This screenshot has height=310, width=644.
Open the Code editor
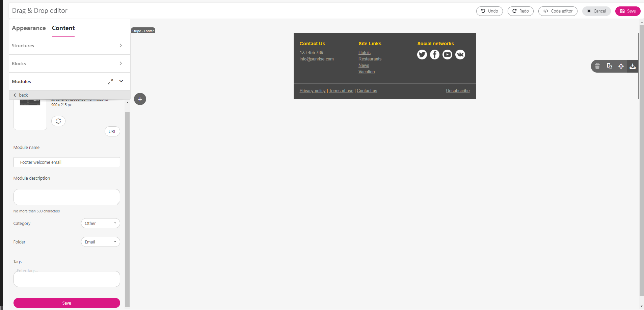[558, 11]
